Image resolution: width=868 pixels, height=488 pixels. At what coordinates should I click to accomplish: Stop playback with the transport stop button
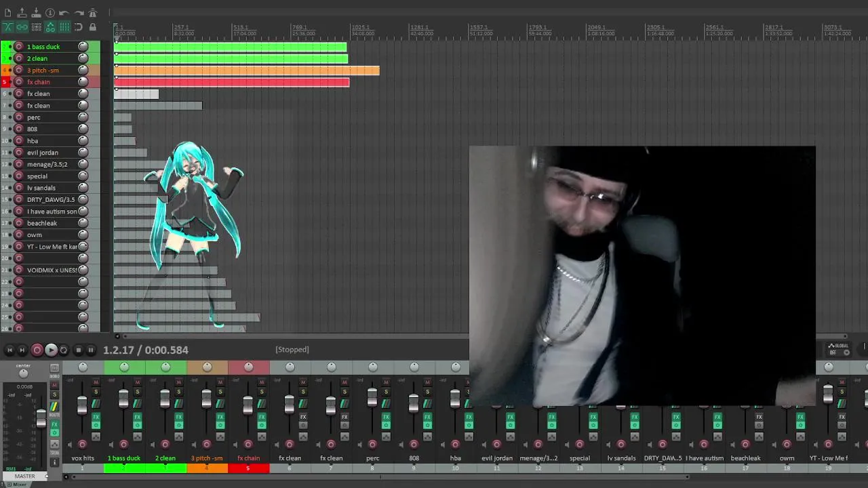[78, 350]
